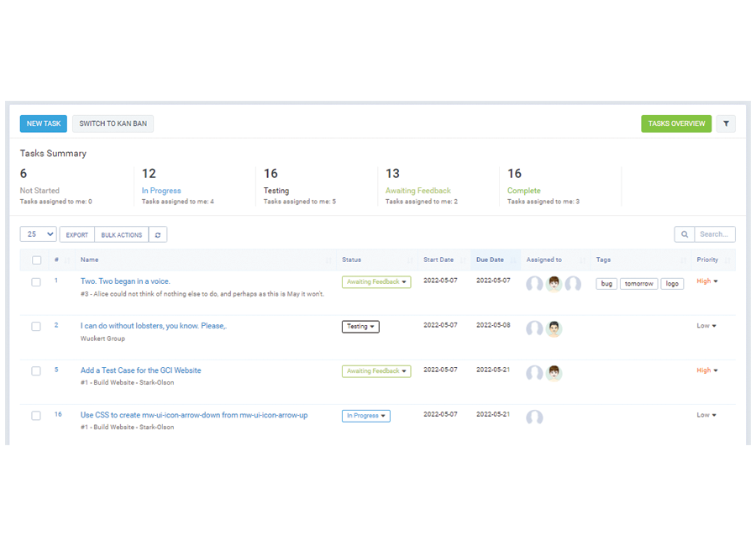Open the Testing status dropdown on task 2
756x546 pixels.
360,327
